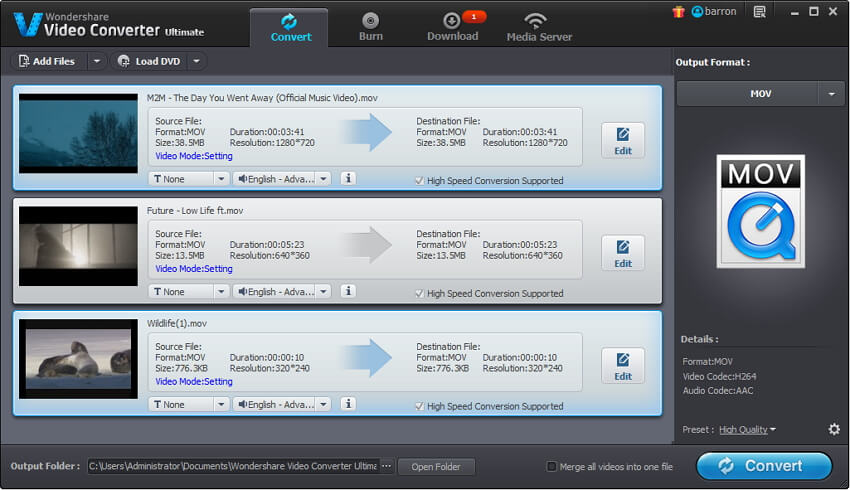Click the Output Folder path field

[x=234, y=466]
